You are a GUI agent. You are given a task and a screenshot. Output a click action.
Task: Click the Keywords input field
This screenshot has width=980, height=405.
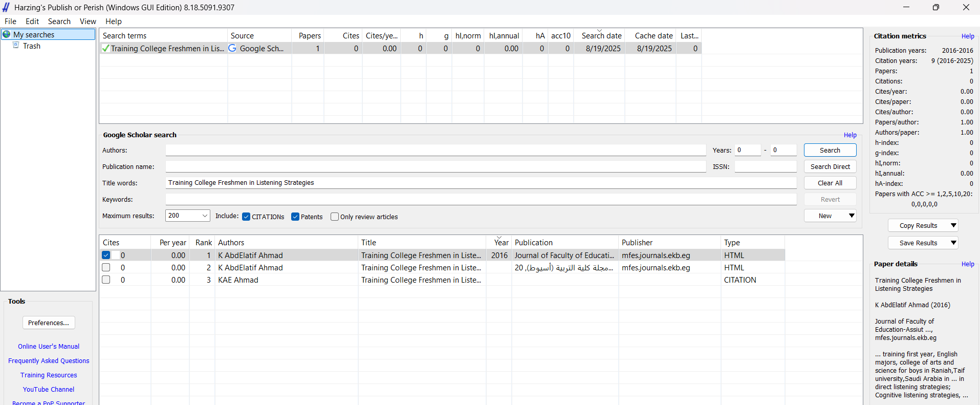(x=481, y=199)
